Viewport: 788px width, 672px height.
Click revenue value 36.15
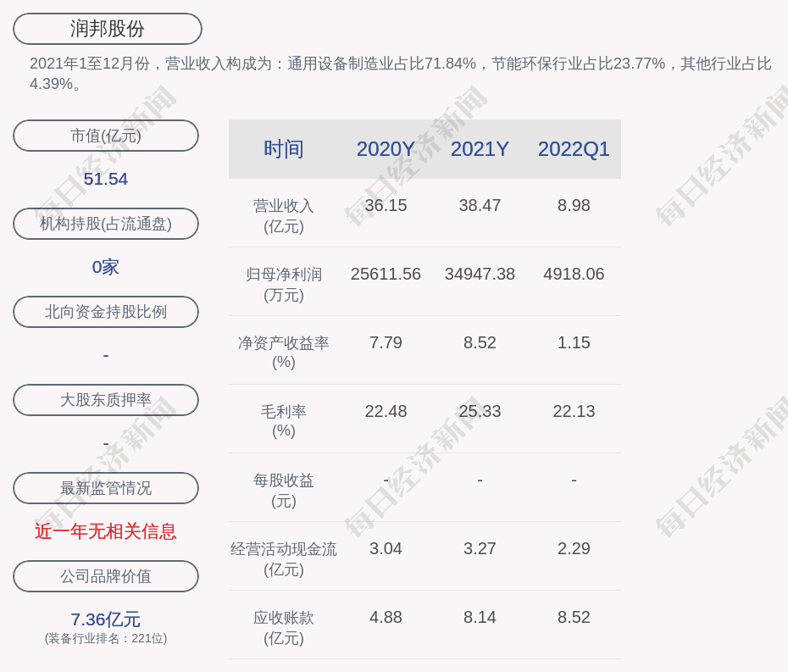[386, 205]
